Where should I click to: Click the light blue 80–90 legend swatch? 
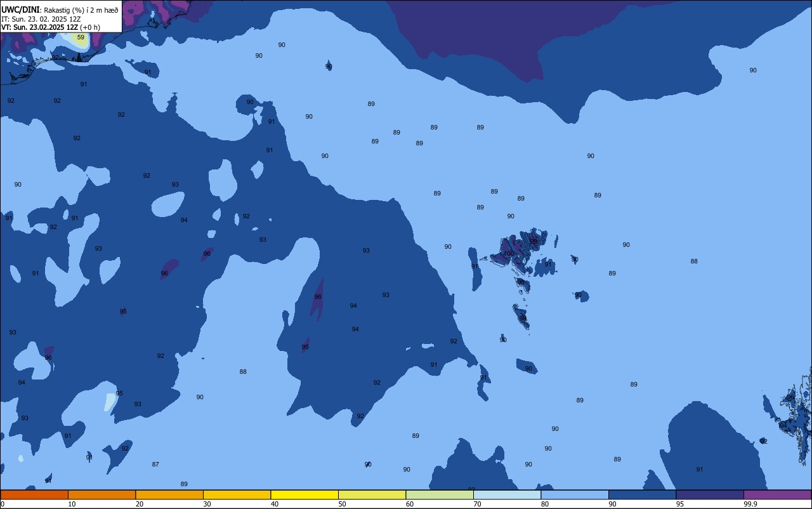tap(575, 494)
